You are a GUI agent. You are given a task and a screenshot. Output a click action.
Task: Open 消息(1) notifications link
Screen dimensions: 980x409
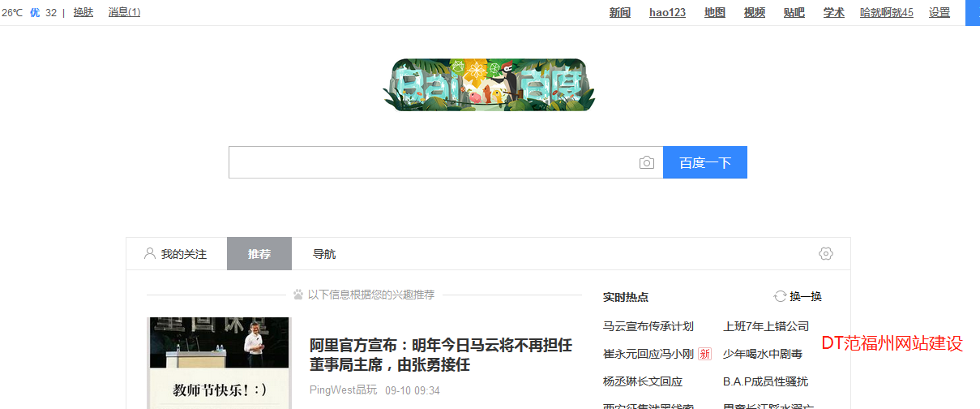(x=124, y=12)
